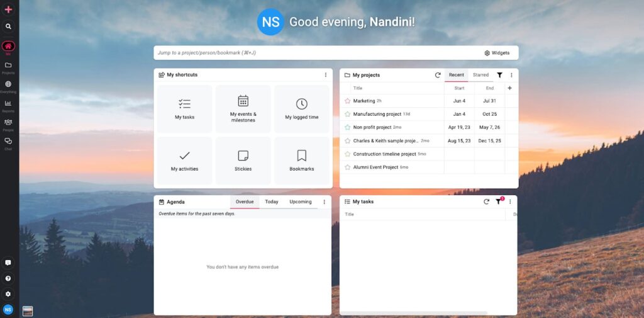Open Bookmarks shortcut tile
The width and height of the screenshot is (644, 318).
point(301,161)
